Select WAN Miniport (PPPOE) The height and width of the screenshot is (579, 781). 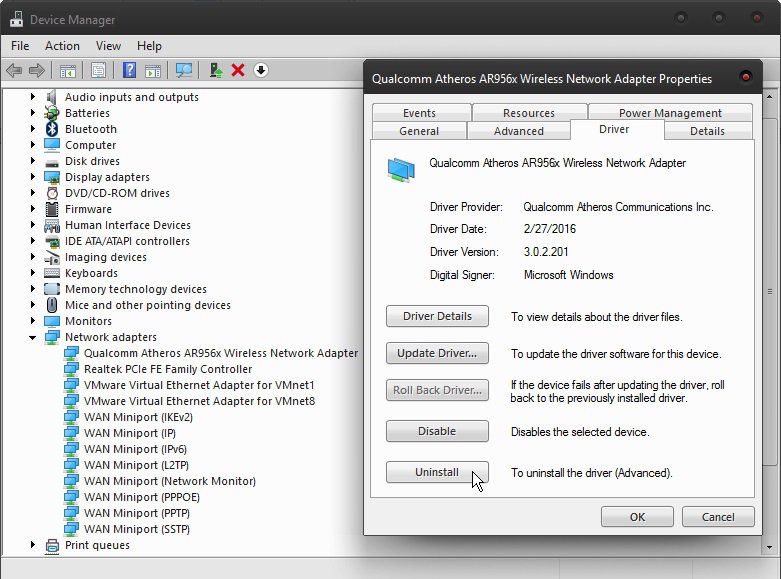click(x=142, y=497)
